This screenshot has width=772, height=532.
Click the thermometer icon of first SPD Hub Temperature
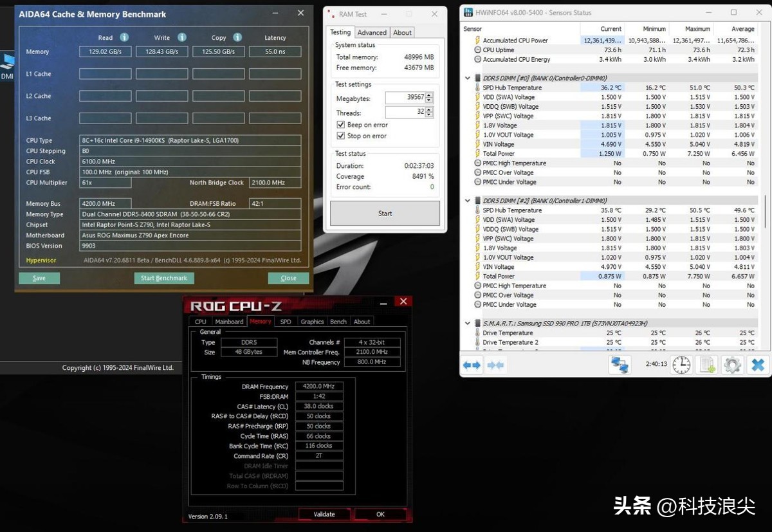click(x=477, y=87)
